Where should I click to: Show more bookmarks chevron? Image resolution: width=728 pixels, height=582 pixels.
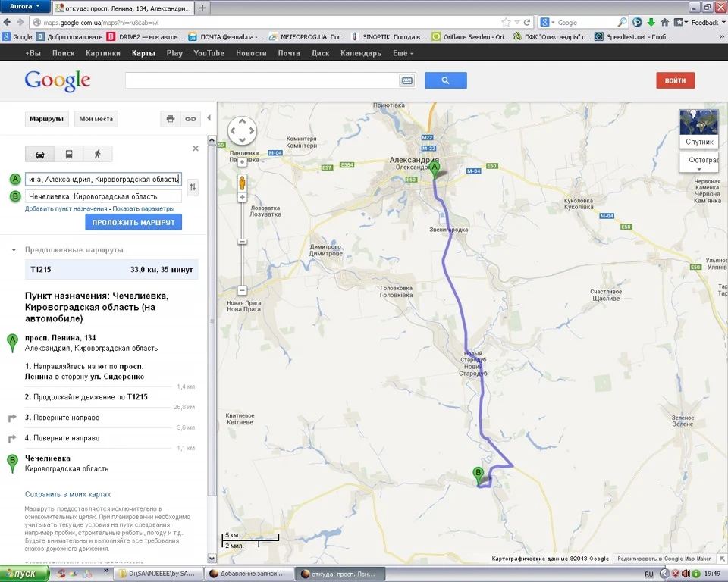tap(721, 36)
